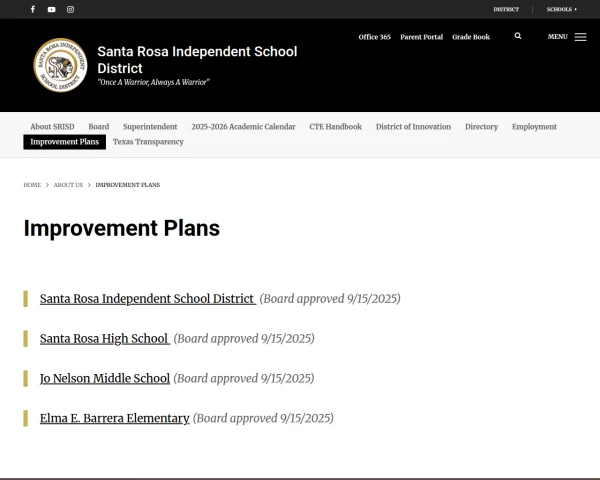Go to About SRISD menu item
The height and width of the screenshot is (480, 600).
[52, 127]
